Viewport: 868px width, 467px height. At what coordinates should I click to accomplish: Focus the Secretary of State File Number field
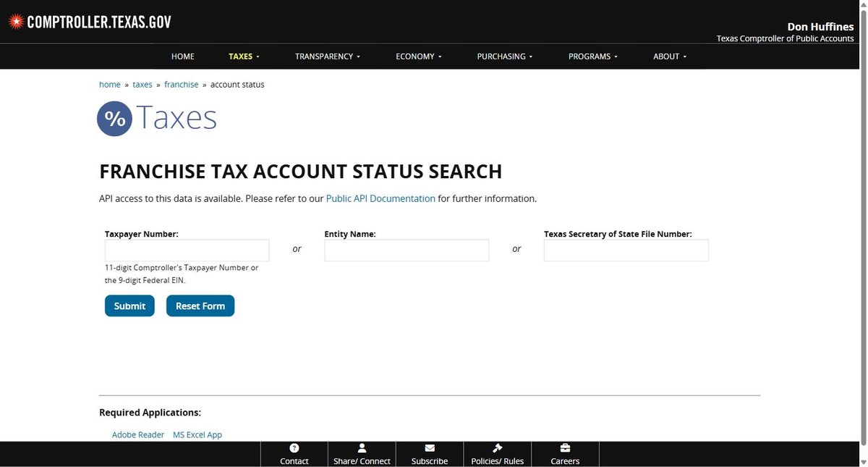tap(626, 251)
